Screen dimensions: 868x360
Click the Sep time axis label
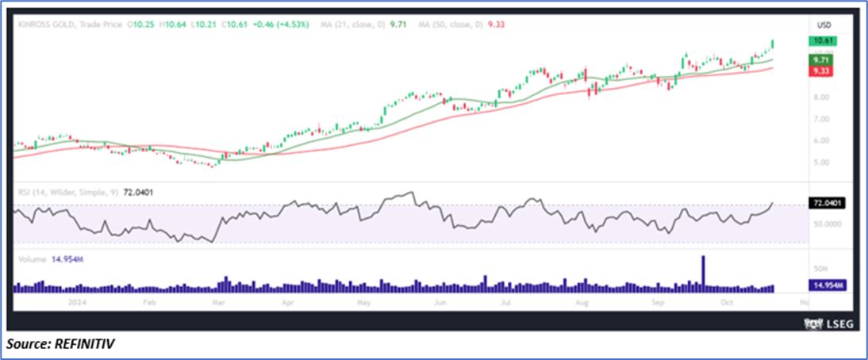[657, 303]
